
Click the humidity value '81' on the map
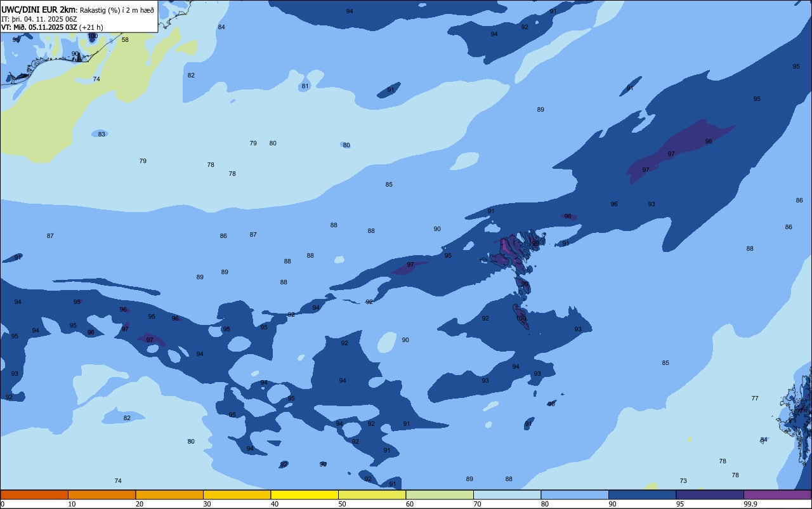pyautogui.click(x=305, y=86)
